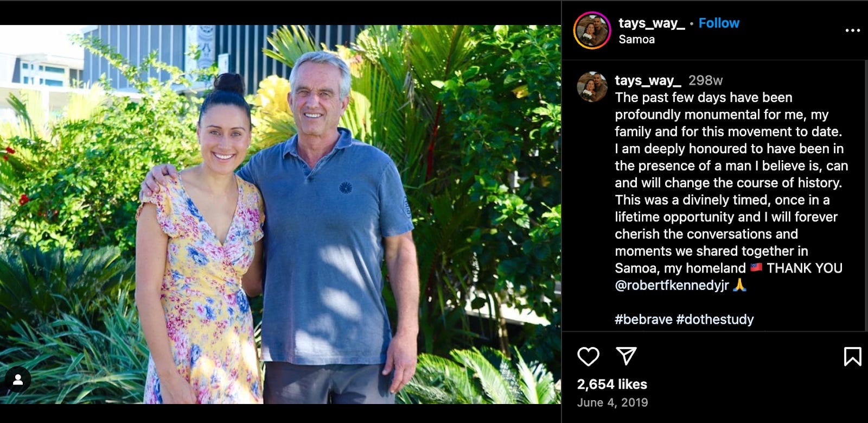868x423 pixels.
Task: Share the post via paper plane icon
Action: pyautogui.click(x=626, y=356)
